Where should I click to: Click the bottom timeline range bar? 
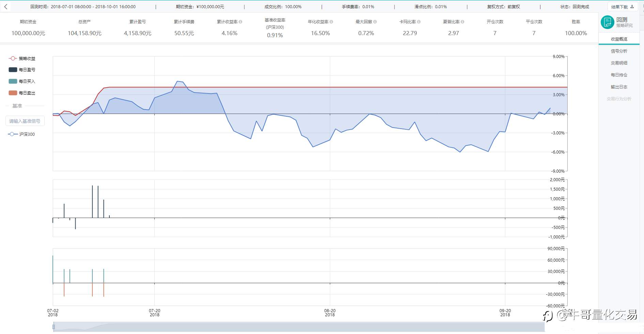pyautogui.click(x=299, y=327)
